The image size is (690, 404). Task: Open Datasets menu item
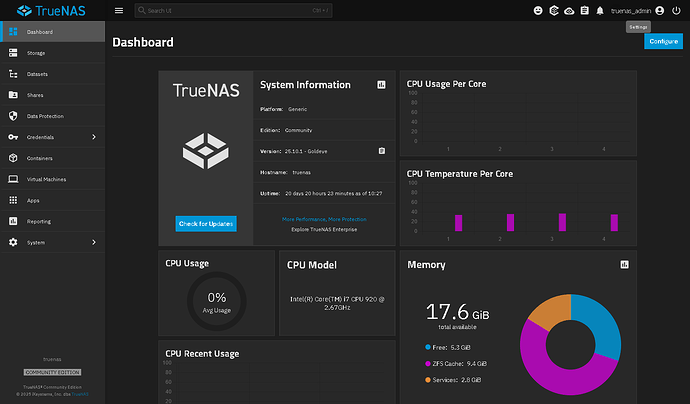pyautogui.click(x=53, y=74)
